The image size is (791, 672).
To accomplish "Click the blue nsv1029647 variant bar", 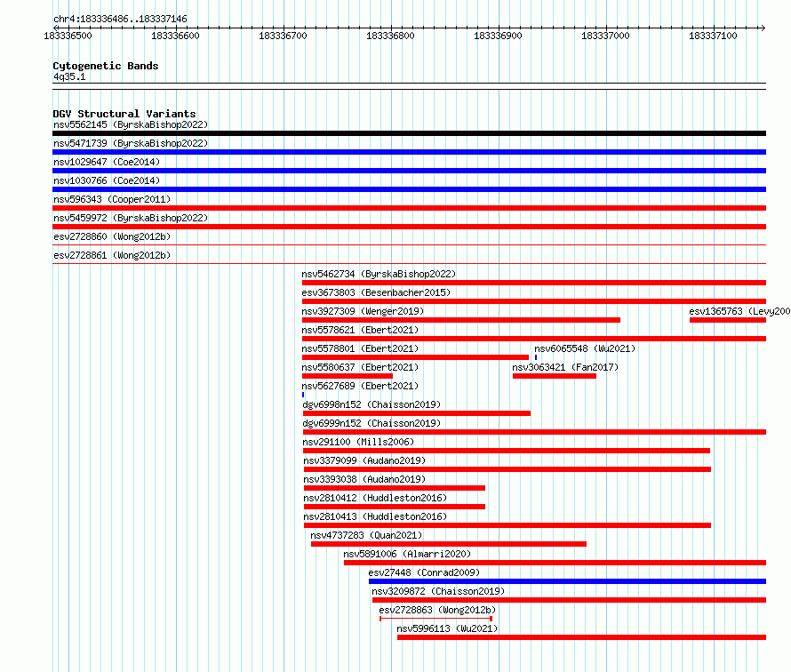I will click(x=409, y=171).
